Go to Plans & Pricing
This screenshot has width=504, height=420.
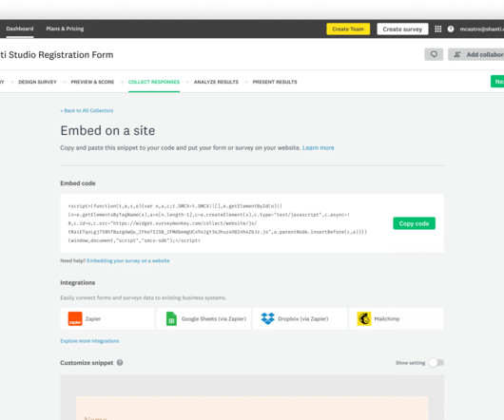[x=65, y=29]
